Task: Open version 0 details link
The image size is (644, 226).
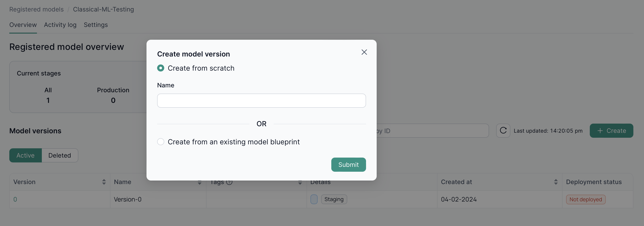Action: (x=15, y=199)
